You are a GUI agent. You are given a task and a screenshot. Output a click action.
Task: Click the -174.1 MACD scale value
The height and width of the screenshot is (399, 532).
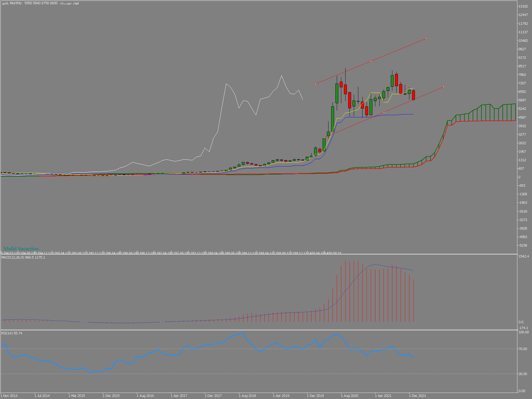coord(523,328)
